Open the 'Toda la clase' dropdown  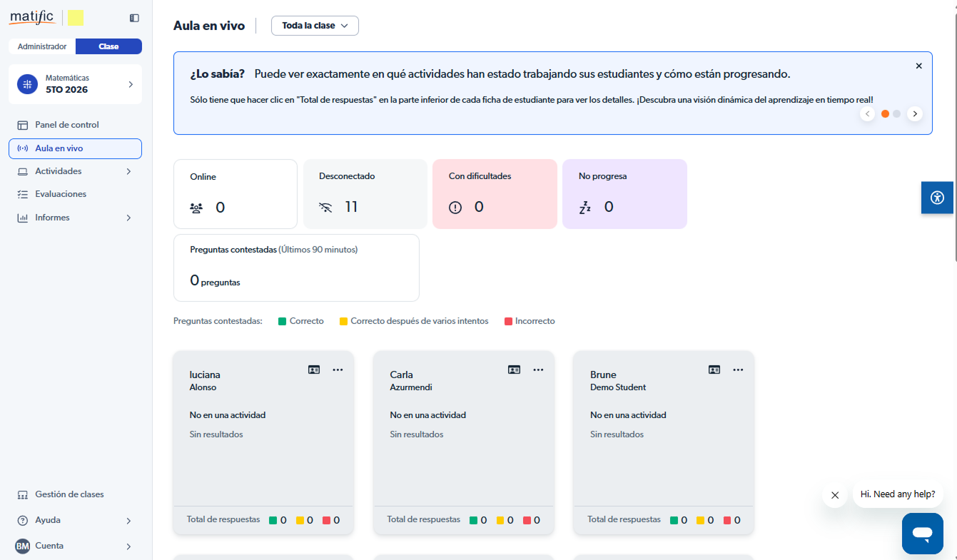315,26
